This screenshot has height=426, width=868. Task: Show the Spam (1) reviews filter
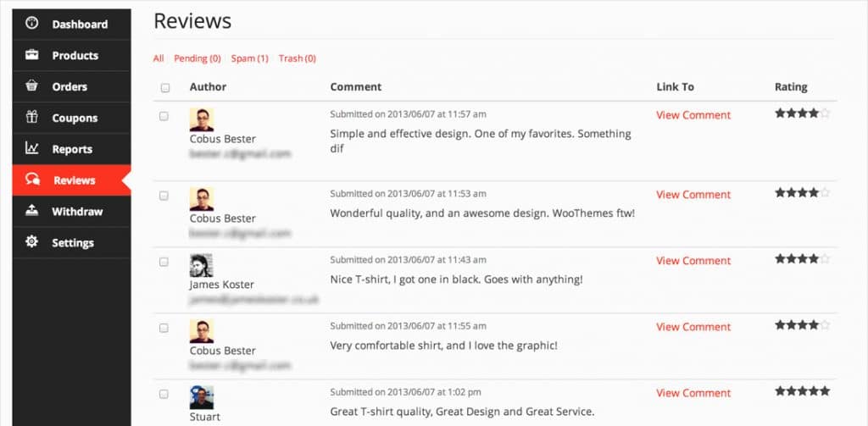(x=250, y=58)
